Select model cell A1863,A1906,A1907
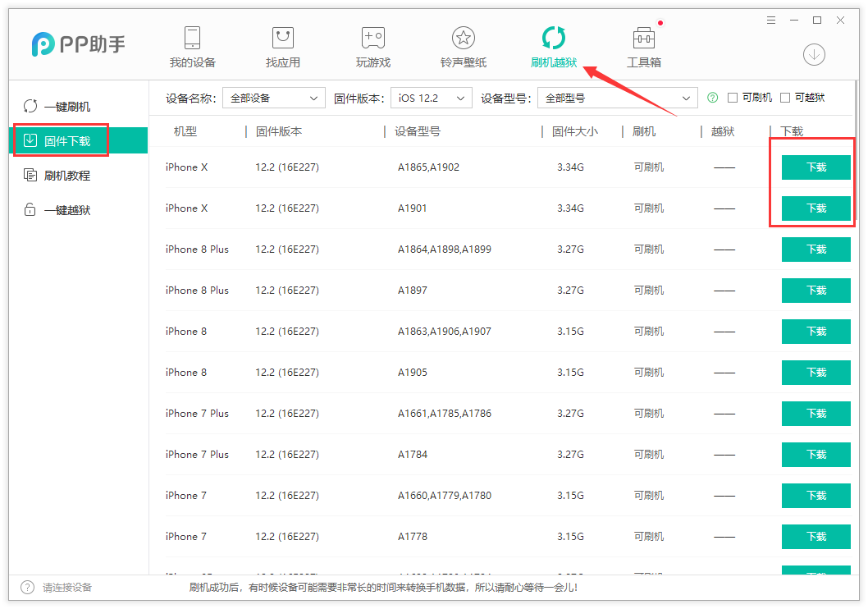Screen dimensions: 868x609 (x=445, y=331)
